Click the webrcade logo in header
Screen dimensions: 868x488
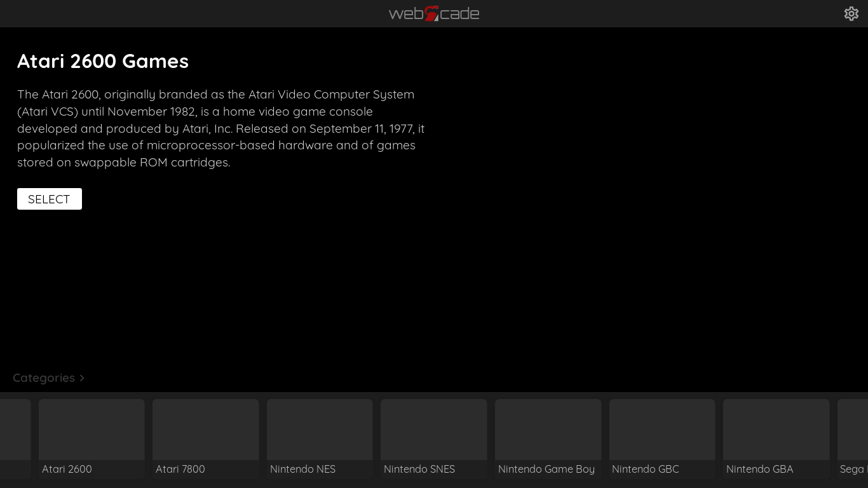coord(434,13)
